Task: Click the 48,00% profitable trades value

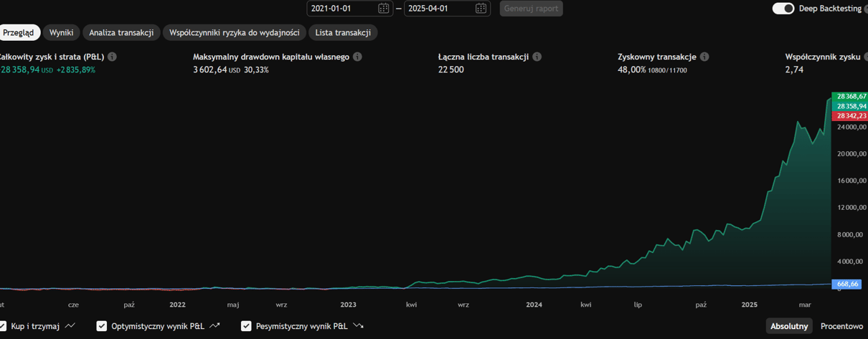Action: 632,70
